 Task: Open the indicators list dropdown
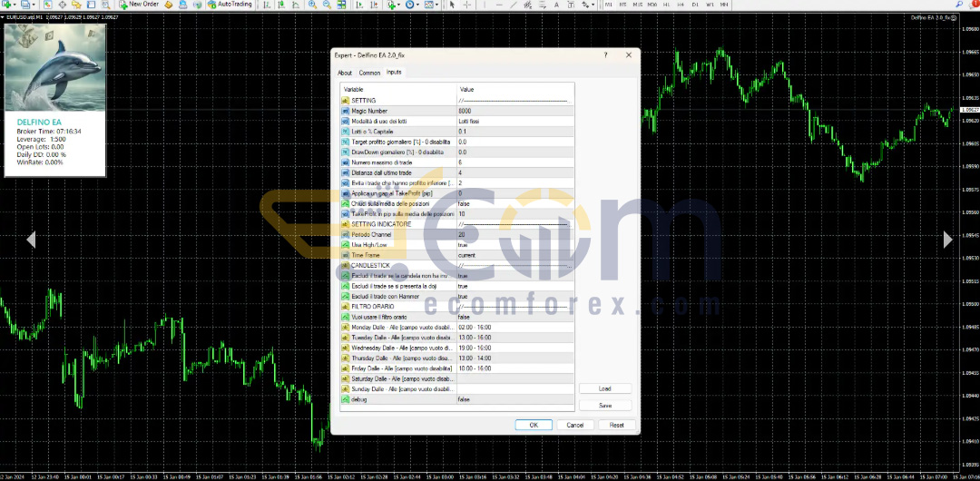click(394, 5)
